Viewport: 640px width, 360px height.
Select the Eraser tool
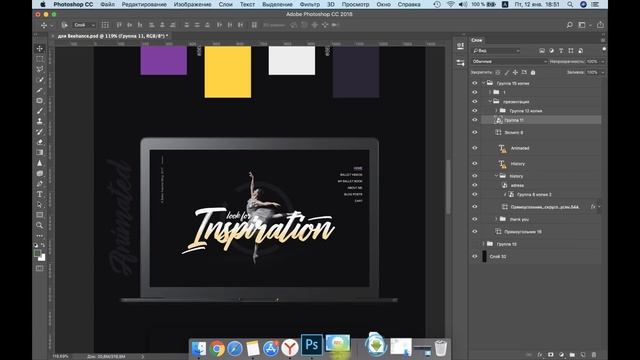pyautogui.click(x=40, y=142)
